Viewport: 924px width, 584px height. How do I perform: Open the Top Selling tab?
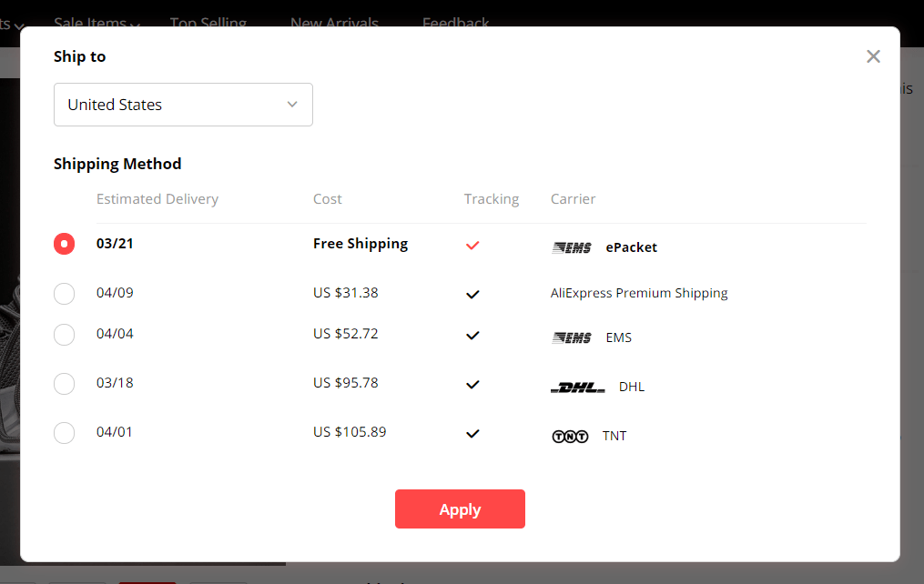[208, 23]
